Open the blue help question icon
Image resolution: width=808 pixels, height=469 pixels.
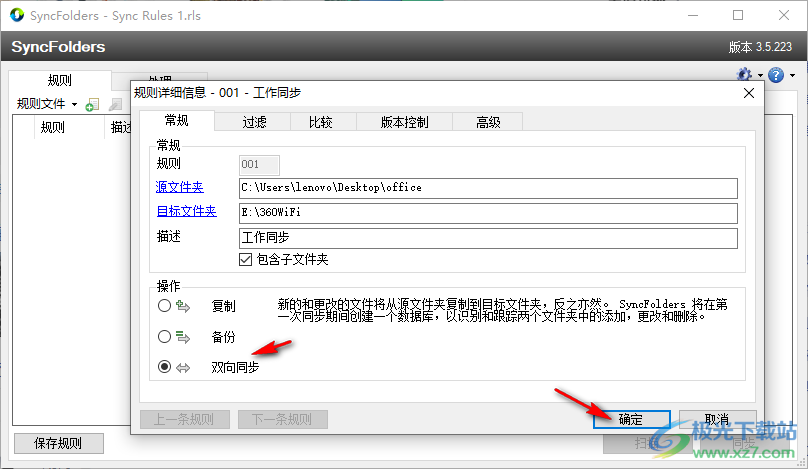(x=776, y=75)
